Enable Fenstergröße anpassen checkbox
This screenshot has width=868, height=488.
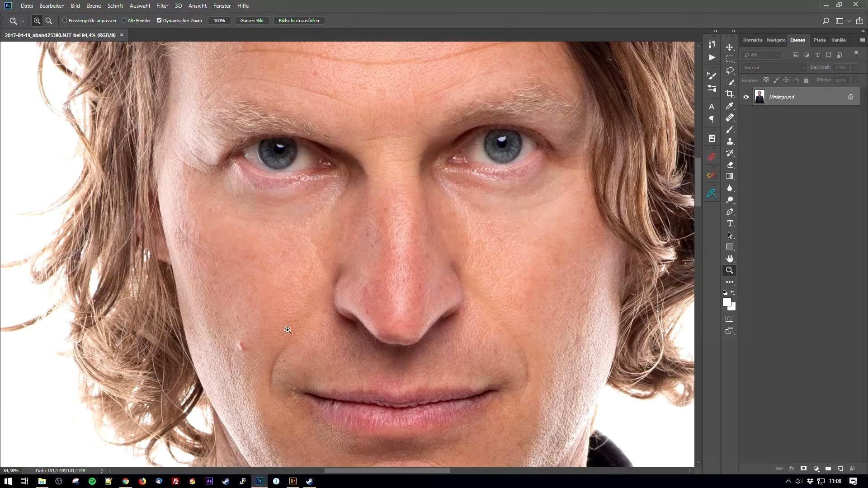(65, 20)
